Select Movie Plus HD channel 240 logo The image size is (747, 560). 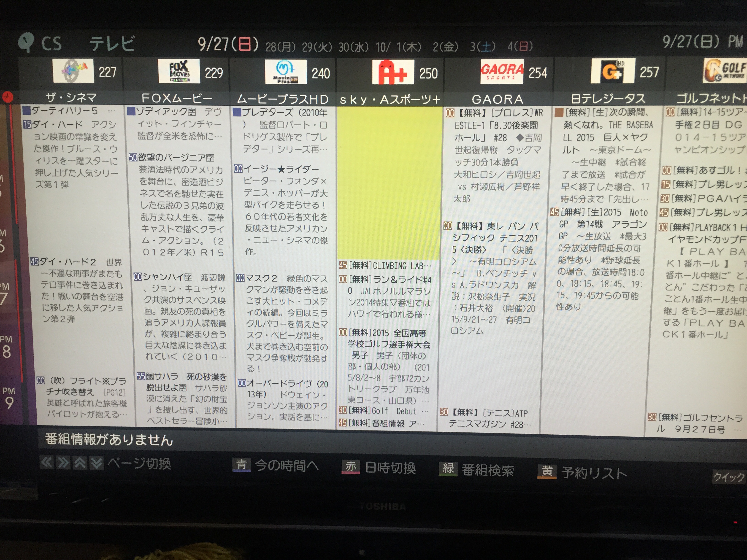(x=285, y=72)
